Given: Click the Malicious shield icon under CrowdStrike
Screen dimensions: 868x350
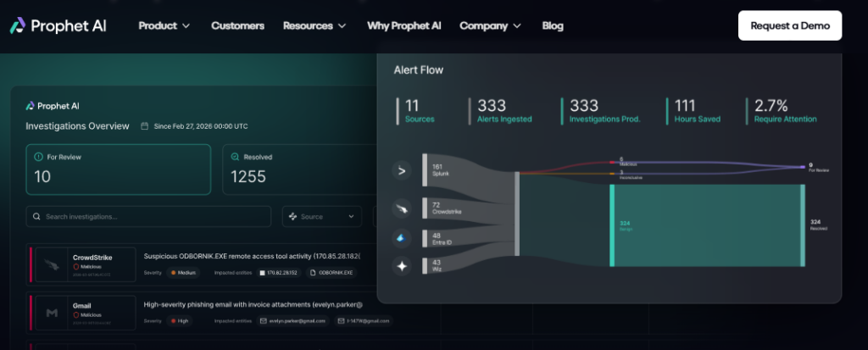Looking at the screenshot, I should click(x=75, y=267).
